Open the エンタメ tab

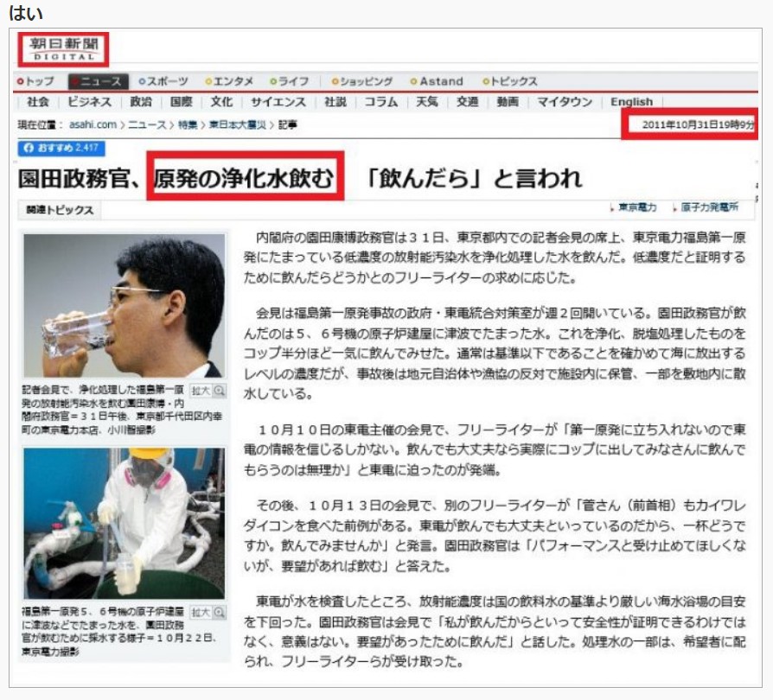coord(229,81)
